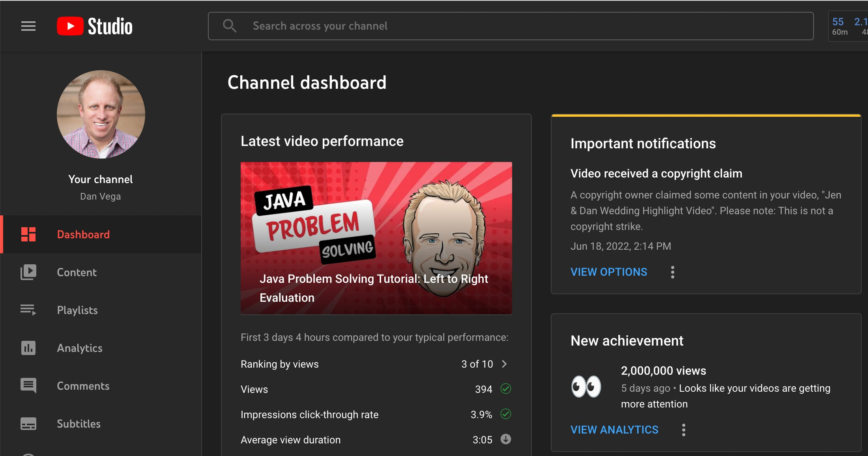Viewport: 868px width, 456px height.
Task: Expand Ranking by views with the chevron
Action: coord(504,364)
